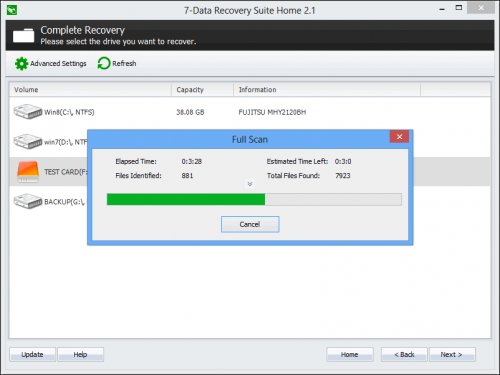
Task: Click the Estimated Time Left value 0:3:0
Action: (343, 162)
